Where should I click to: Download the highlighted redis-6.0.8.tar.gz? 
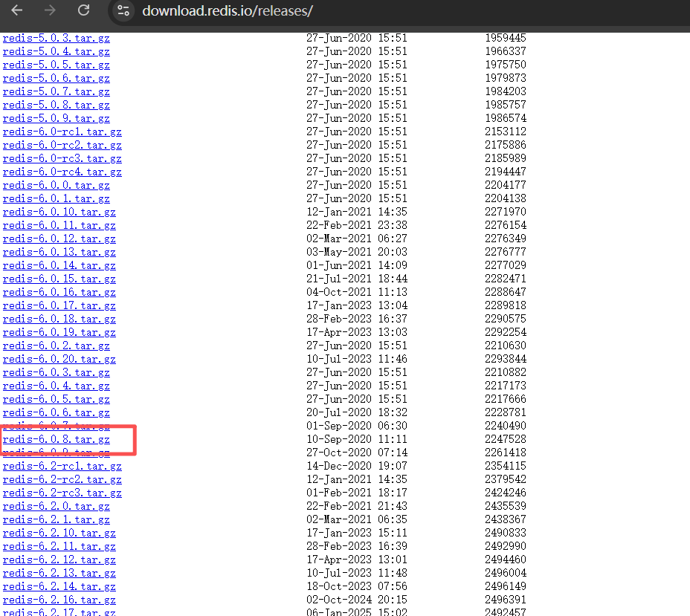click(x=57, y=439)
